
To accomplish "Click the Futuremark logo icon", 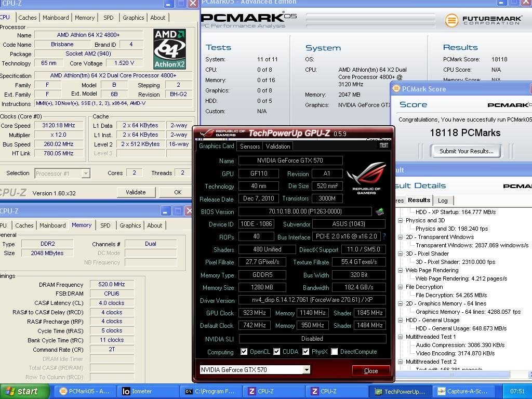I will point(451,20).
